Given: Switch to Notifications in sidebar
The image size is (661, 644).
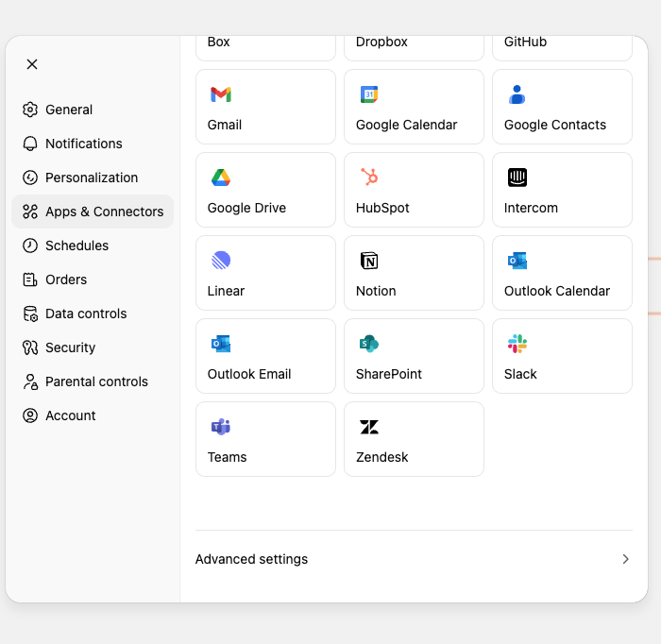Looking at the screenshot, I should (x=83, y=144).
